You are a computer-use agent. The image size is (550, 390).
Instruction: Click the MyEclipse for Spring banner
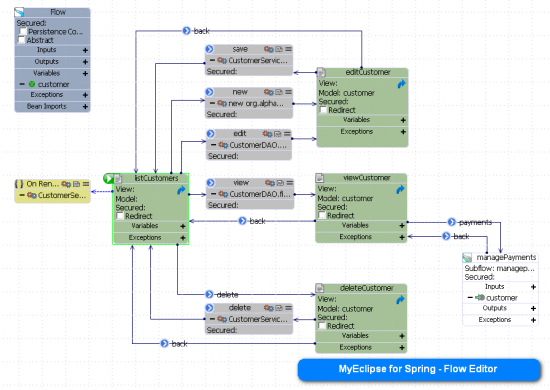pos(419,369)
